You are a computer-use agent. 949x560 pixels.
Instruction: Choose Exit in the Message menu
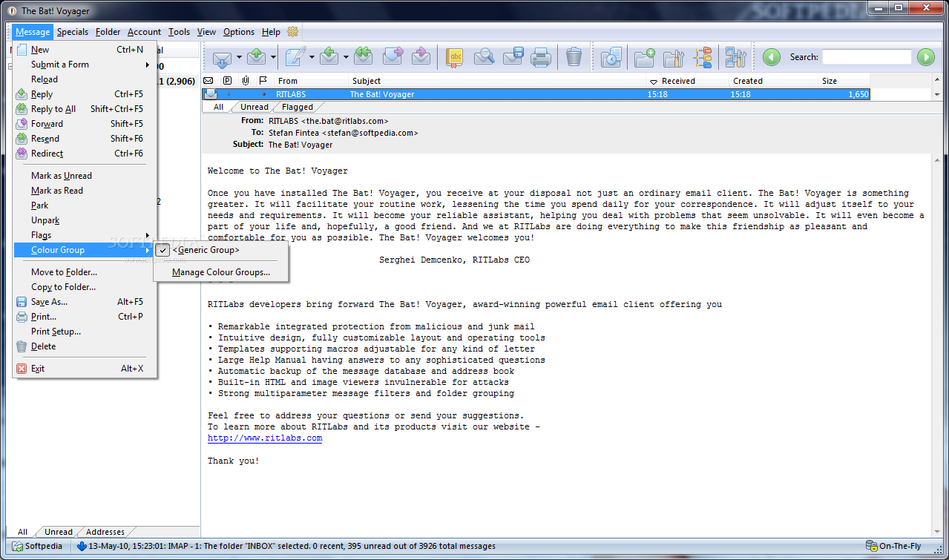pyautogui.click(x=85, y=369)
